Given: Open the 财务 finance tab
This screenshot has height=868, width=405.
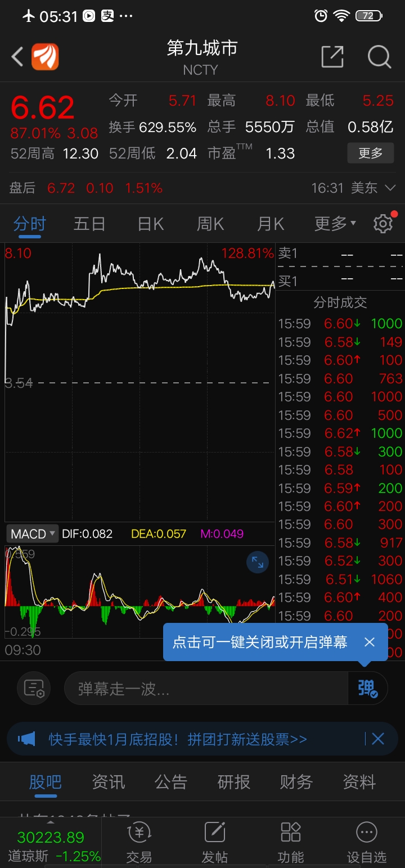Looking at the screenshot, I should pyautogui.click(x=296, y=782).
